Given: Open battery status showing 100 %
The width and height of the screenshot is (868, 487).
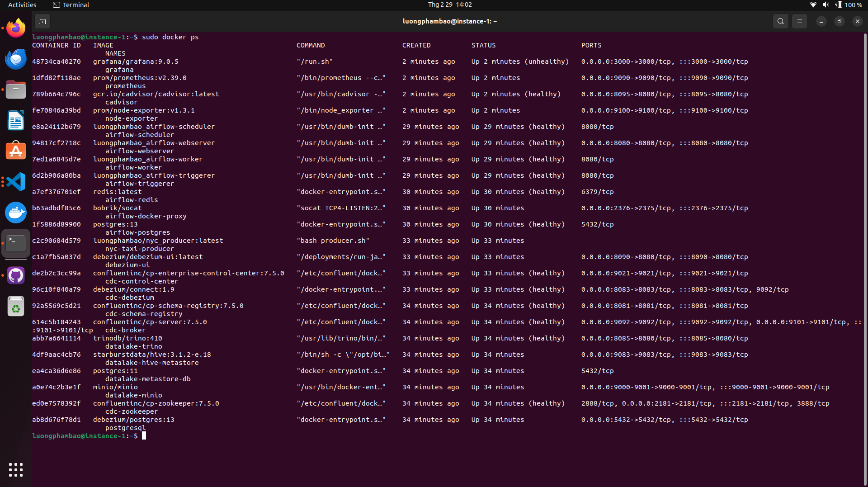Looking at the screenshot, I should (x=849, y=5).
